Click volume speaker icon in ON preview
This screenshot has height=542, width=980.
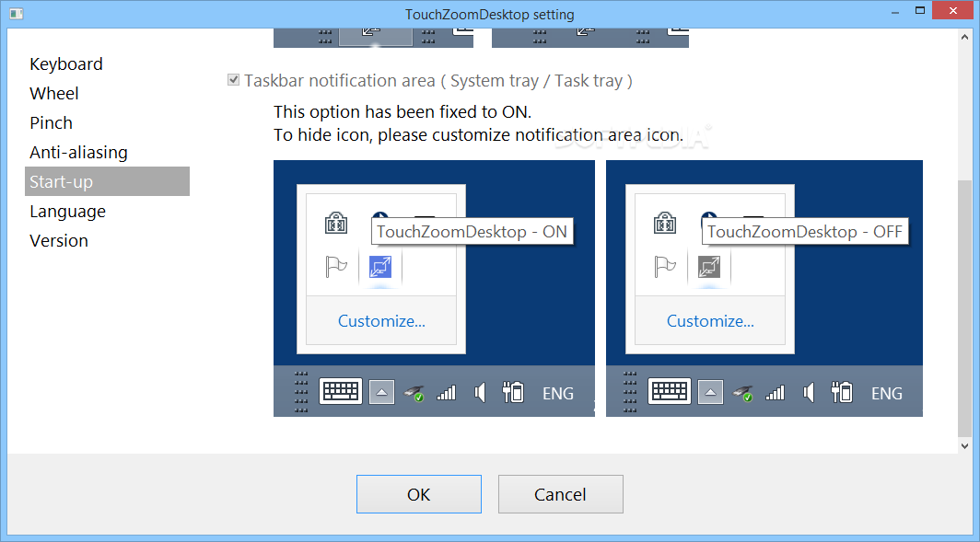click(480, 392)
